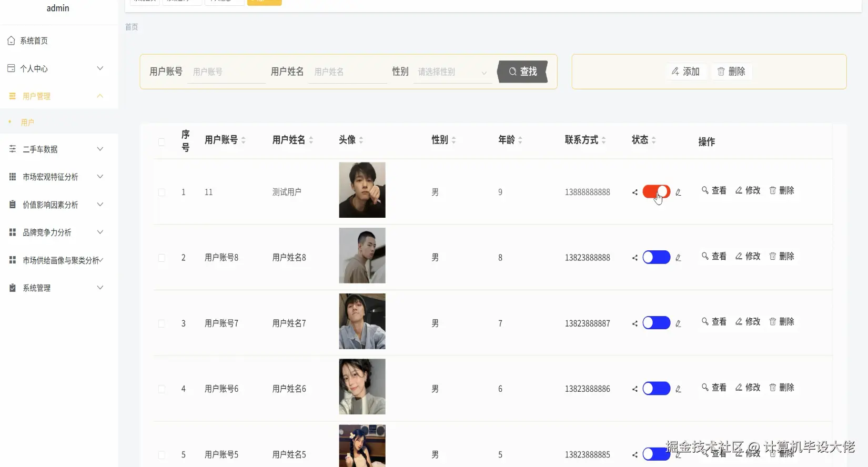Expand the 个人中心 menu chevron
This screenshot has height=467, width=868.
pos(100,68)
